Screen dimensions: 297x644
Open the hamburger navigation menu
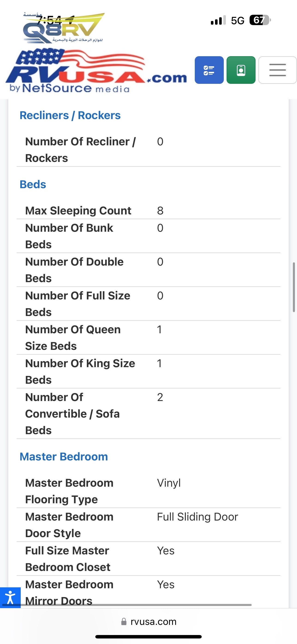(x=277, y=70)
